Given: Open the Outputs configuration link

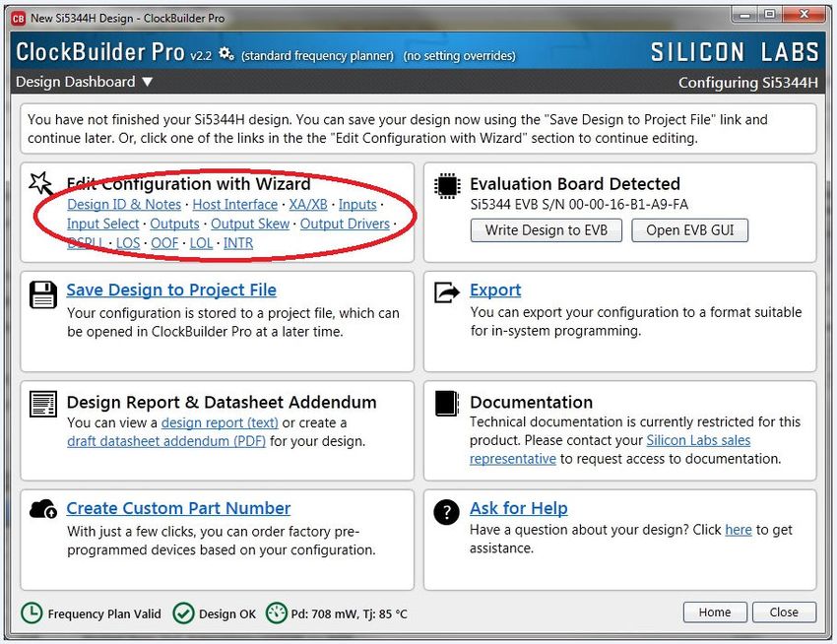Looking at the screenshot, I should tap(174, 224).
